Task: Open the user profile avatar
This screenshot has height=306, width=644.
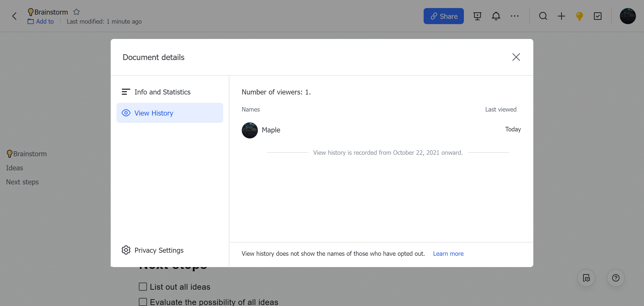Action: tap(628, 16)
